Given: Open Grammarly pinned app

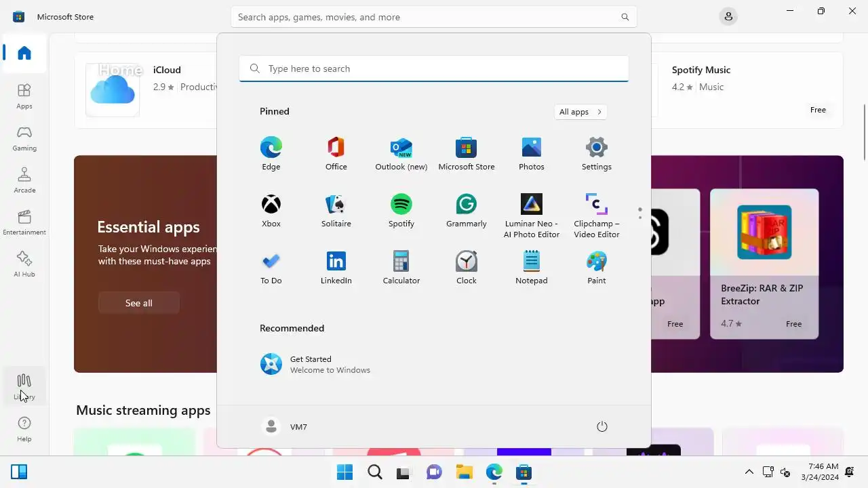Looking at the screenshot, I should pyautogui.click(x=466, y=211).
